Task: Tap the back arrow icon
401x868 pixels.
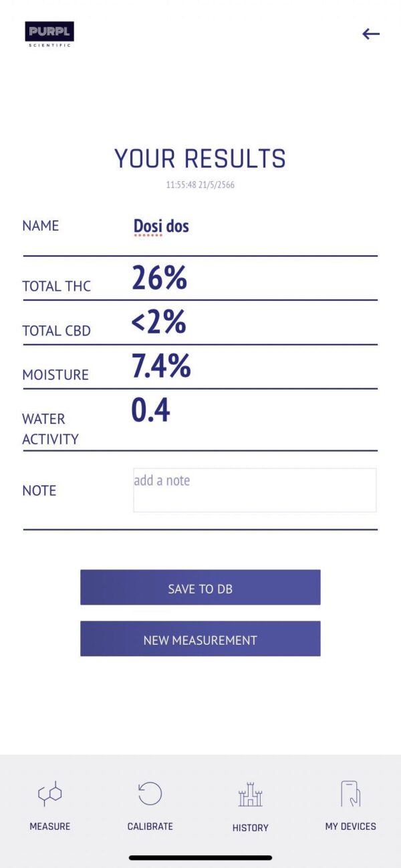Action: pyautogui.click(x=371, y=34)
